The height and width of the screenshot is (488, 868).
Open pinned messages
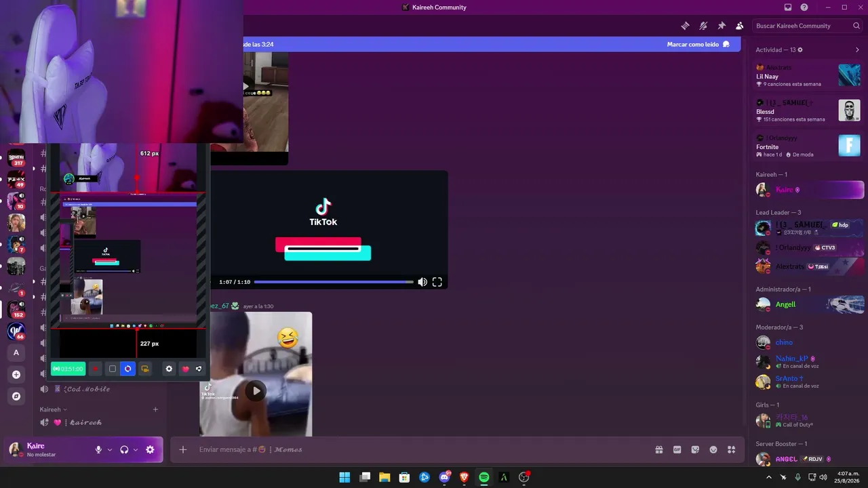(722, 26)
